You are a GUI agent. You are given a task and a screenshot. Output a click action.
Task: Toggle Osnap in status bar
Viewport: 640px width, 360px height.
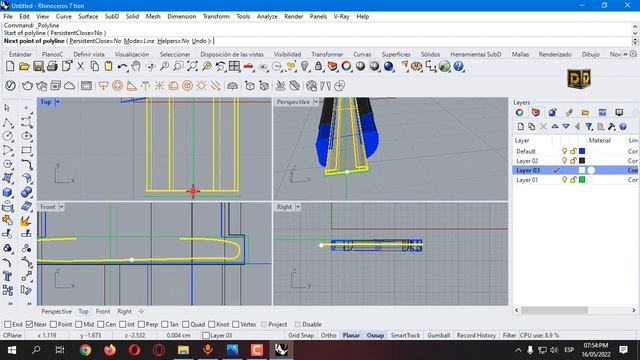pos(375,335)
